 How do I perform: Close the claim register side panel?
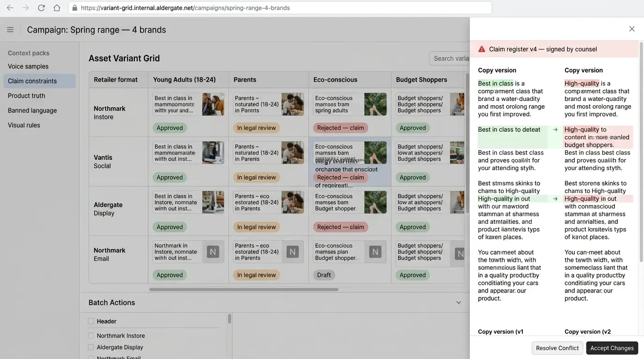[632, 29]
